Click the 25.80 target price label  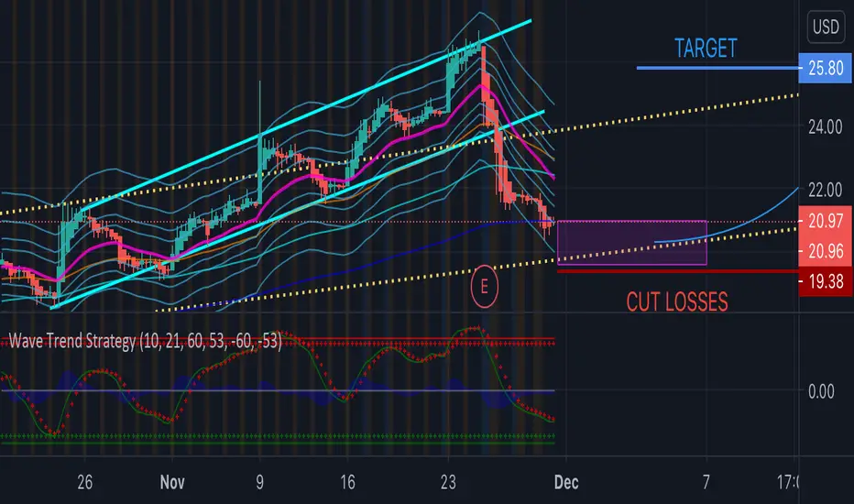click(825, 68)
